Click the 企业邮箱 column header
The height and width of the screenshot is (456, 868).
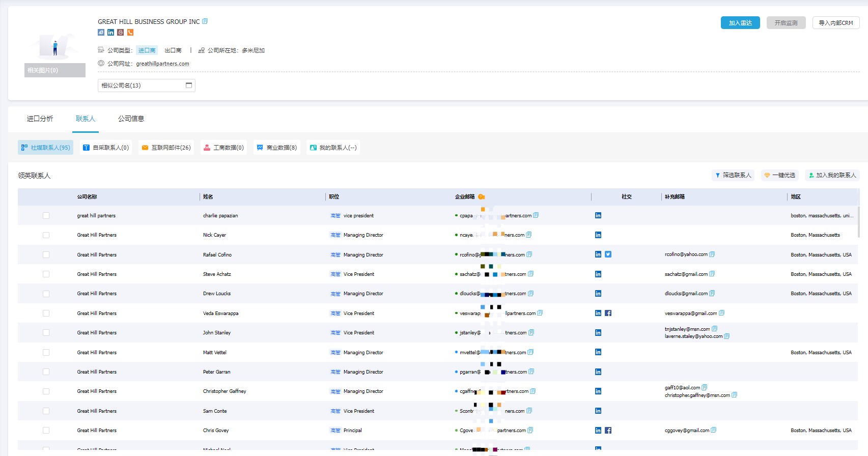click(x=465, y=196)
